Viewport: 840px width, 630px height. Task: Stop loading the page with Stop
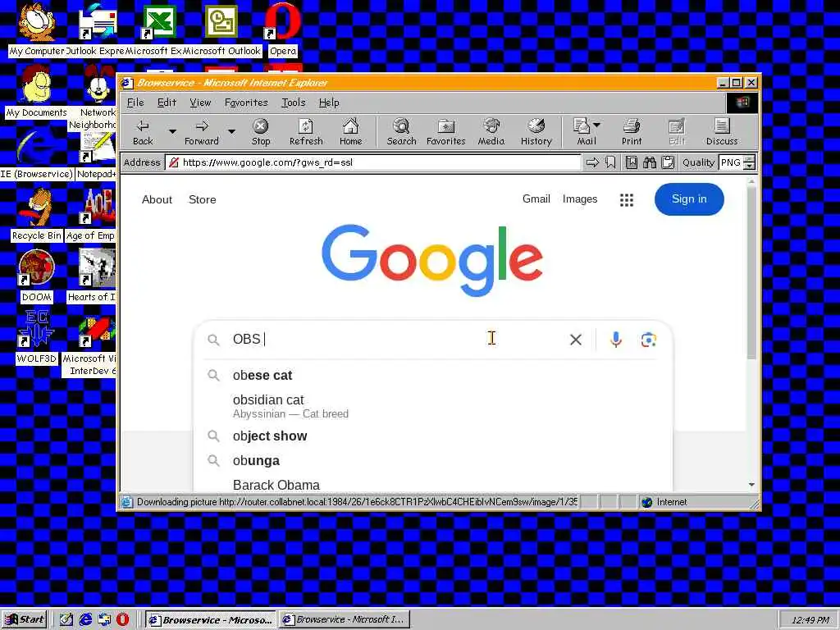pos(260,132)
